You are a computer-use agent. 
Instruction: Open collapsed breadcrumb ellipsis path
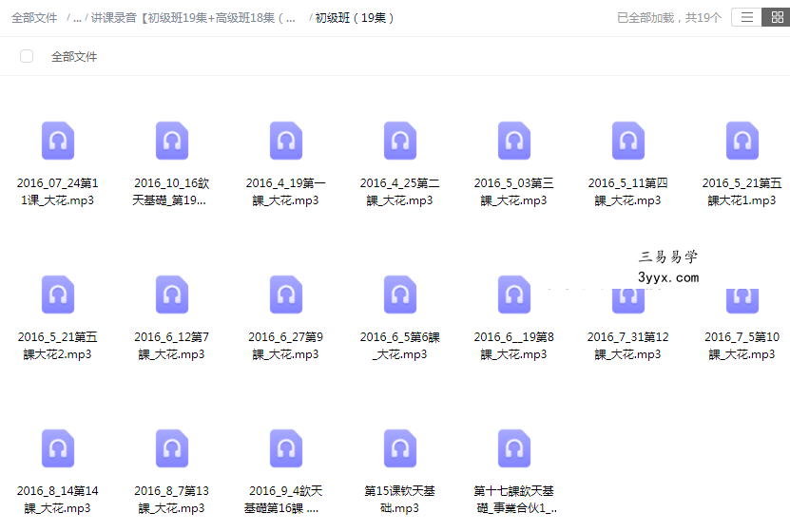click(x=77, y=18)
